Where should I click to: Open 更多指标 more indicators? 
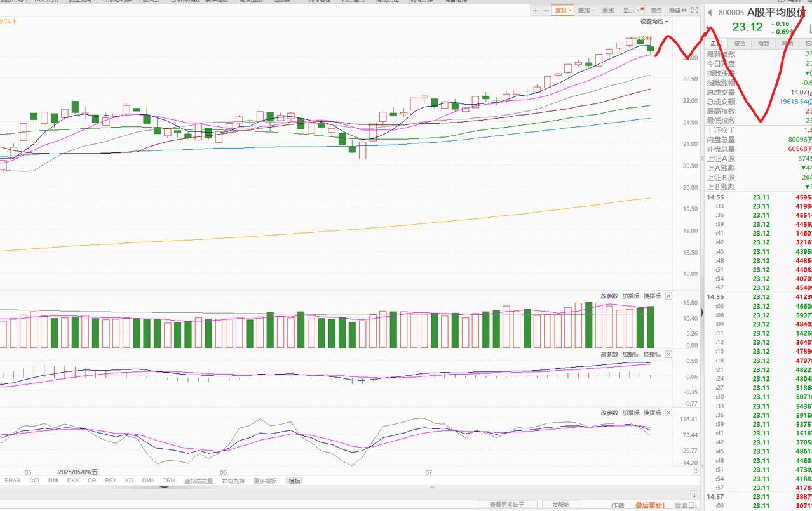click(265, 481)
